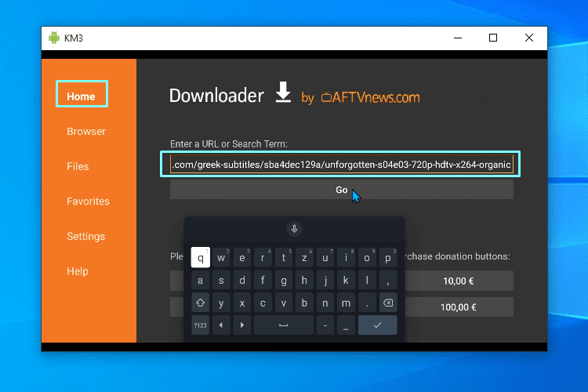Tap the right arrow cursor key

tap(242, 325)
